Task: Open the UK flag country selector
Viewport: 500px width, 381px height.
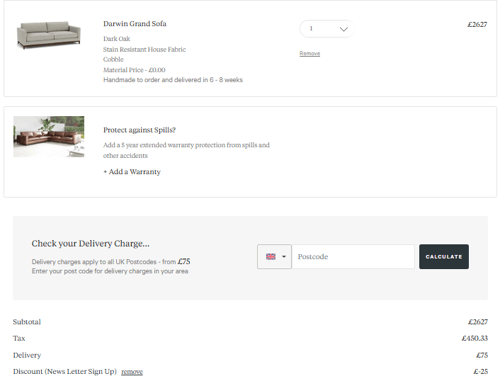Action: [274, 257]
